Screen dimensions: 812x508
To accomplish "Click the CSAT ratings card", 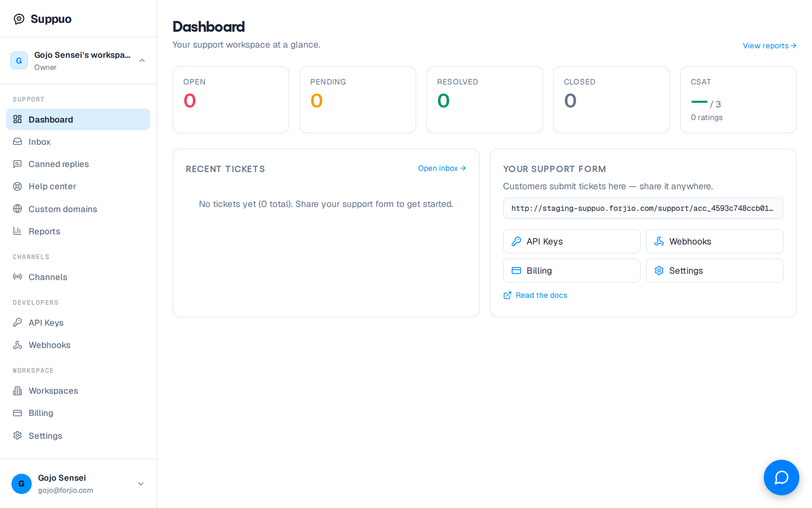I will (738, 100).
